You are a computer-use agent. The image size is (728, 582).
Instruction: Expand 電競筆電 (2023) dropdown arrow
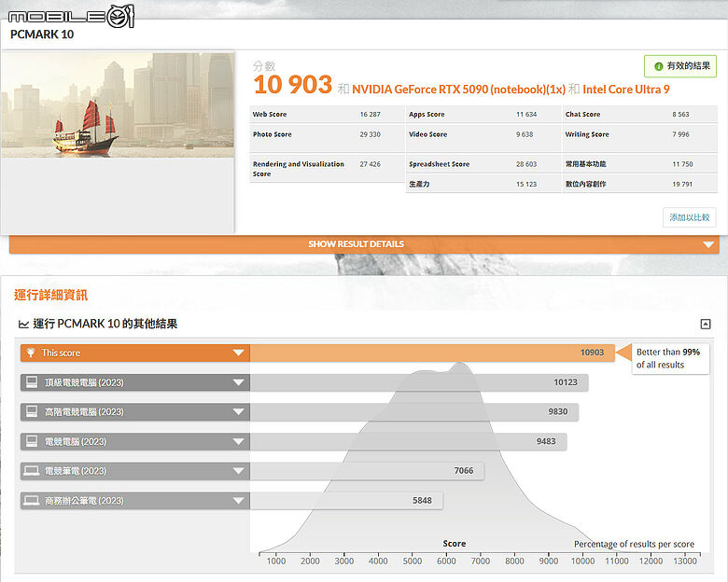click(239, 471)
